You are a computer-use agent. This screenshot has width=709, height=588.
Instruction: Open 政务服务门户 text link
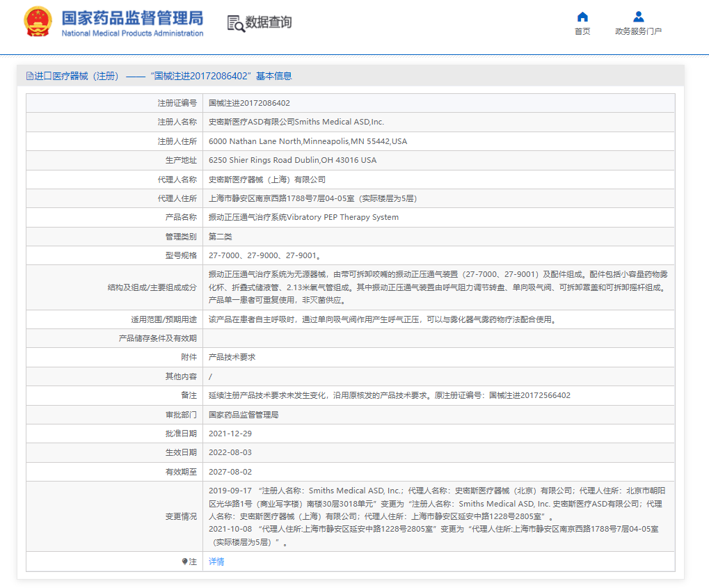pyautogui.click(x=638, y=31)
